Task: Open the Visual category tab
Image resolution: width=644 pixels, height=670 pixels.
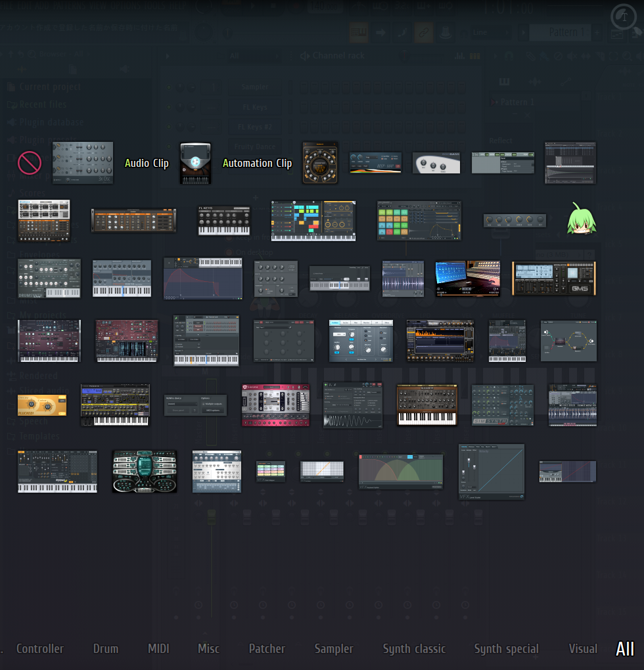Action: tap(583, 648)
